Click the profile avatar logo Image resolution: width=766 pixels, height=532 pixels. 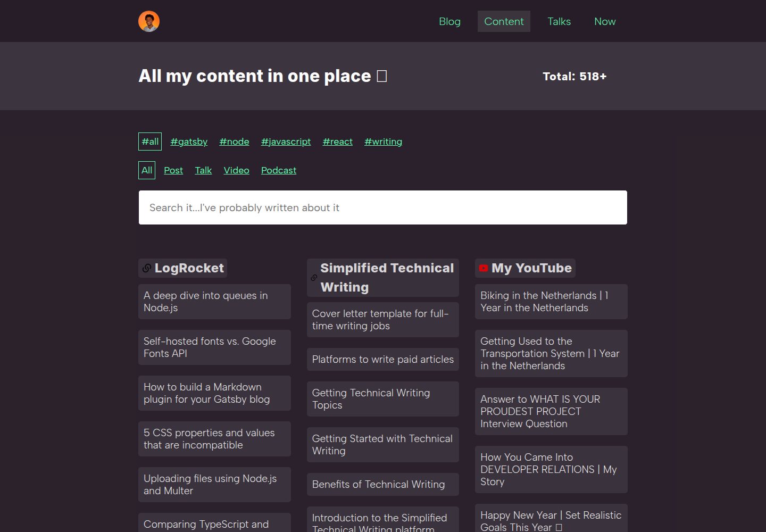coord(149,21)
